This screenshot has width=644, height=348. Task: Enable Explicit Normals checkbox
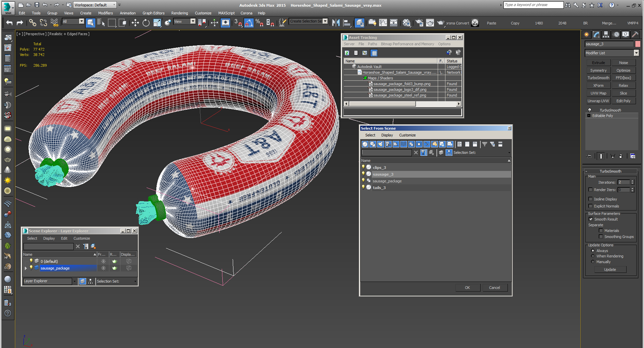coord(590,206)
